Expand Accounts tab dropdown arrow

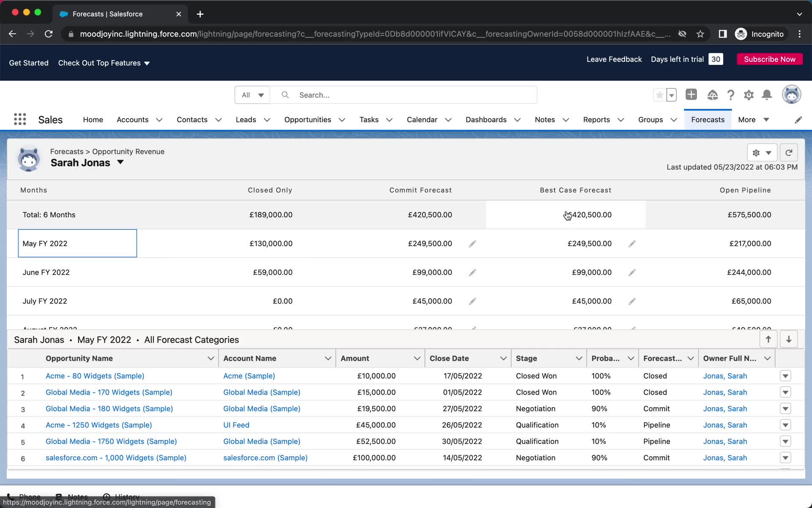coord(159,120)
